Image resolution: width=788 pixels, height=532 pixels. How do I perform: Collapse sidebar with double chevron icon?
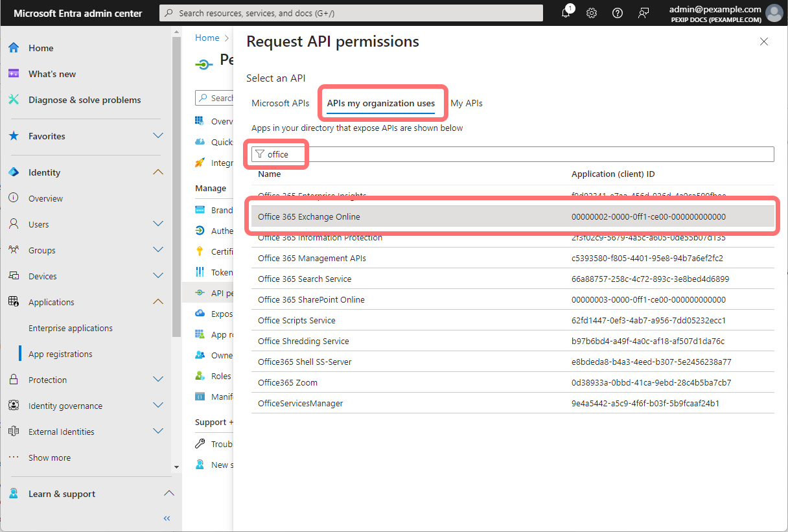coord(167,518)
